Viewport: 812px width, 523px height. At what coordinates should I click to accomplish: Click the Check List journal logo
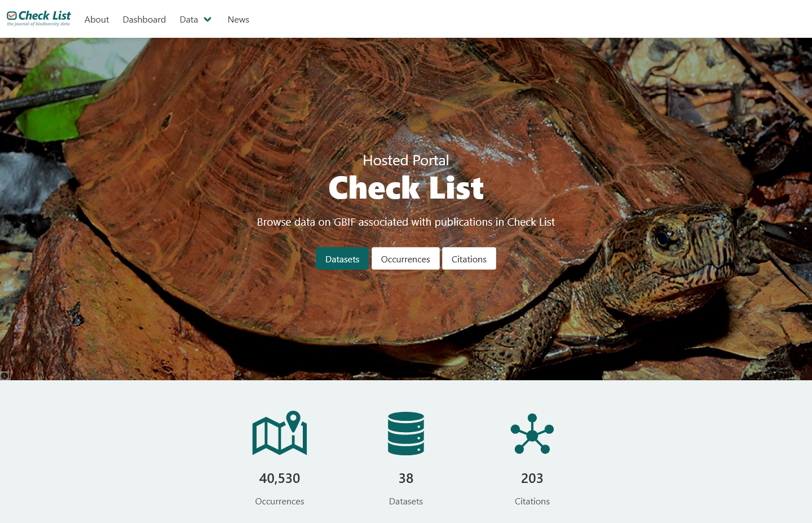click(39, 19)
